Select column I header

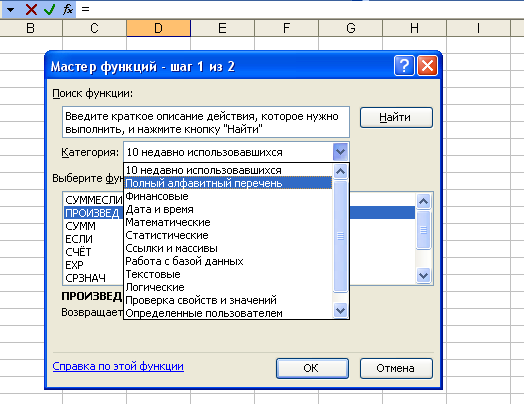click(x=479, y=28)
